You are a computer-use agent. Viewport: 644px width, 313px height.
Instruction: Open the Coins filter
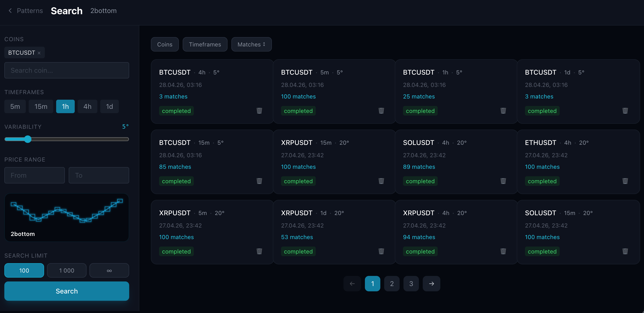(165, 44)
